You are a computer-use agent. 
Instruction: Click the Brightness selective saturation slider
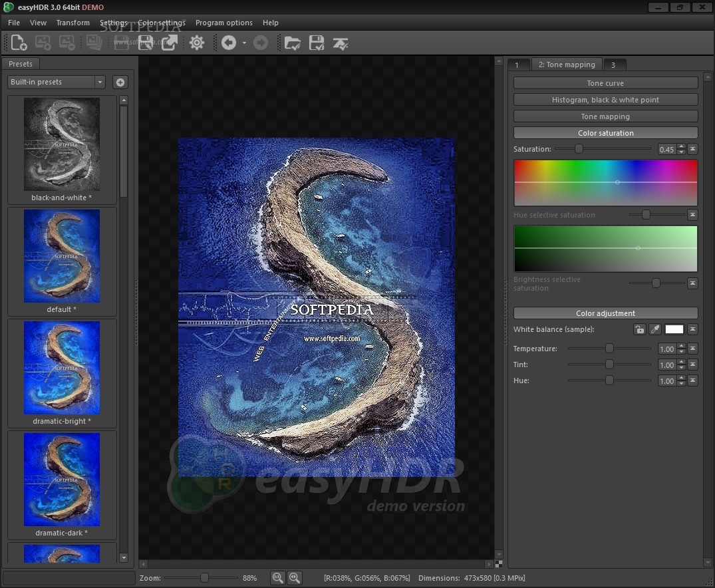click(656, 283)
